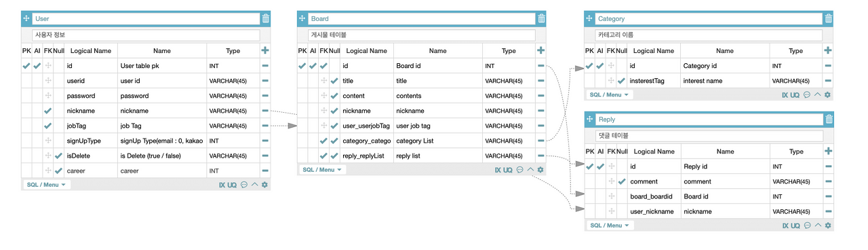The image size is (868, 250).
Task: Edit the User table name field
Action: point(146,18)
